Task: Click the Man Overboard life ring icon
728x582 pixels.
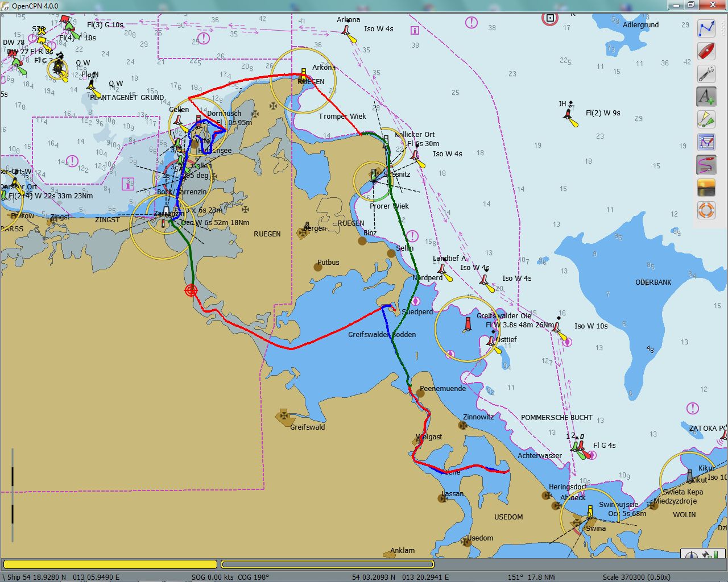Action: [706, 210]
